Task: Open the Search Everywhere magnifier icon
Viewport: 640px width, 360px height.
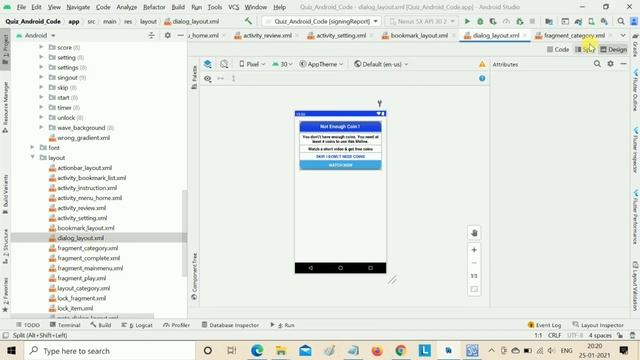Action: click(621, 21)
